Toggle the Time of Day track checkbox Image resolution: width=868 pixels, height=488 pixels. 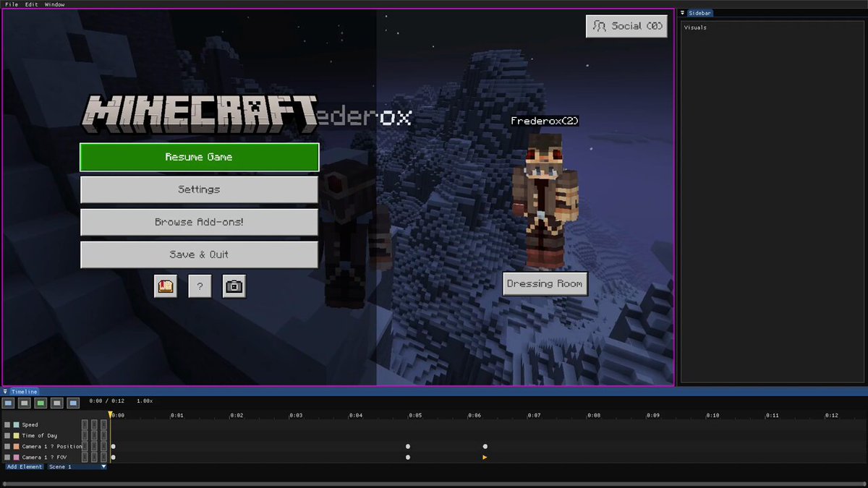7,436
